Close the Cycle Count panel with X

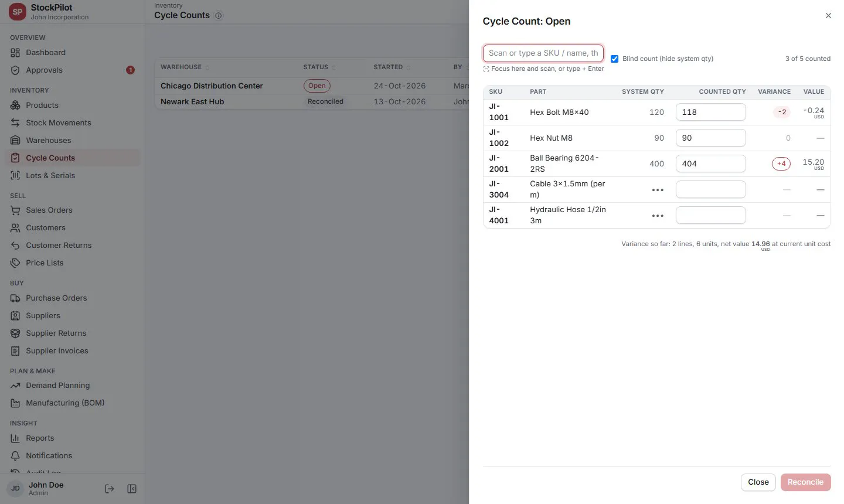click(828, 16)
